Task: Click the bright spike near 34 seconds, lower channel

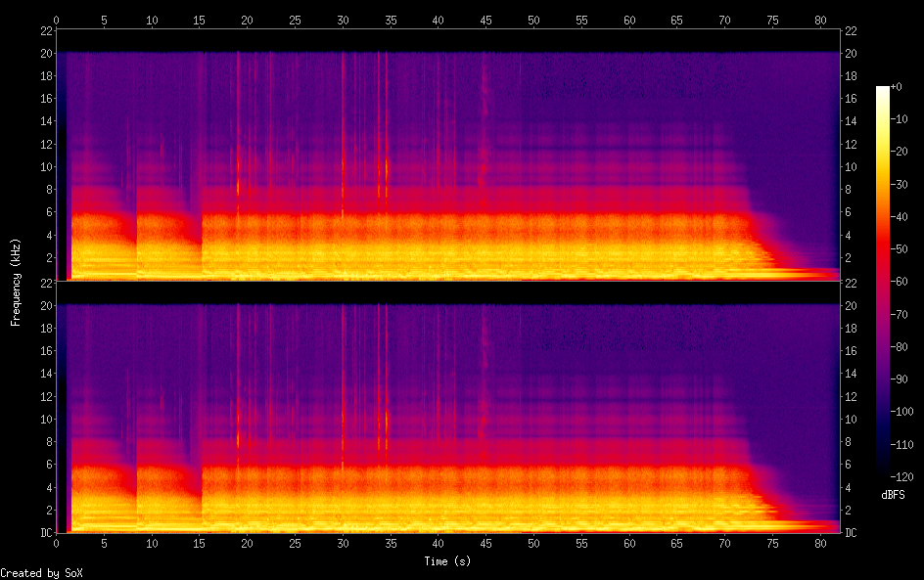Action: [x=386, y=421]
